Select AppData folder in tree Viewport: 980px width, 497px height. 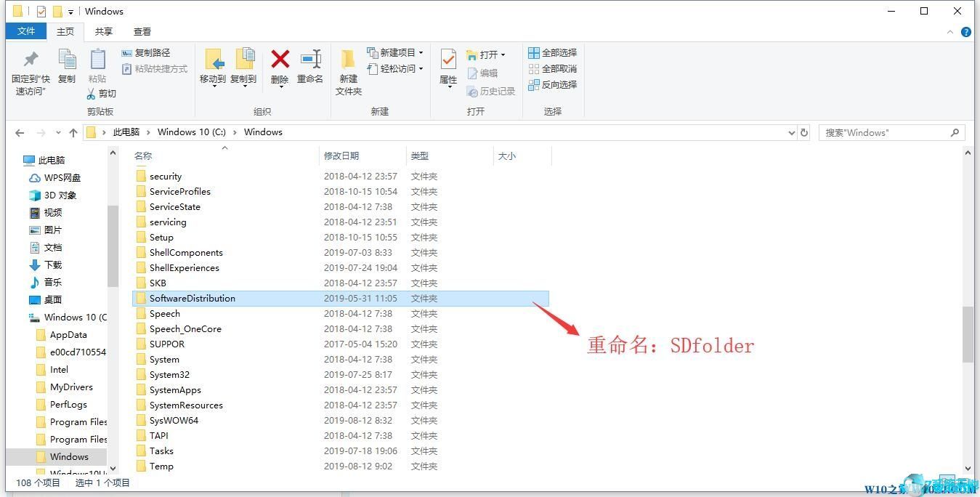point(61,335)
